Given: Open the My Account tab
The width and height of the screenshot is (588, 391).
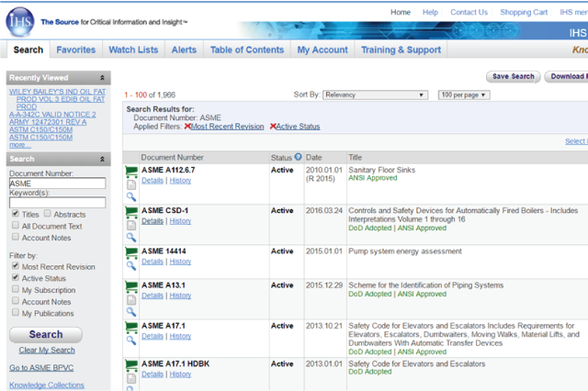Looking at the screenshot, I should [x=322, y=50].
